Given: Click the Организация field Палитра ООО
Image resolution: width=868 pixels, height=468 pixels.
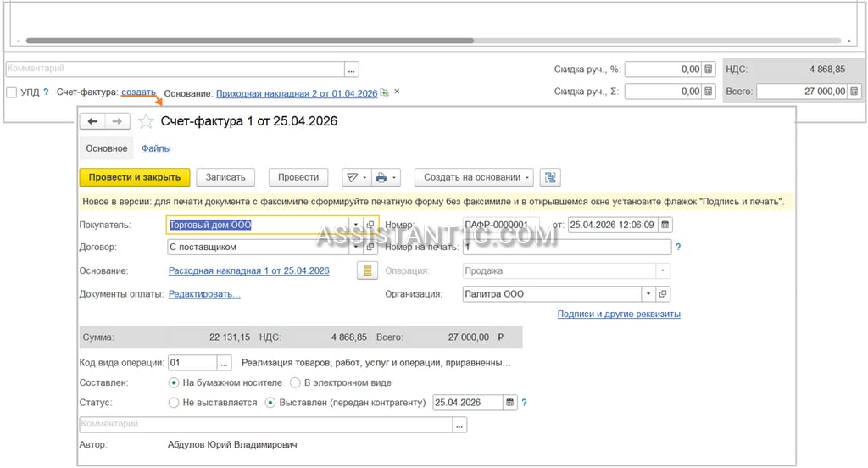Looking at the screenshot, I should pyautogui.click(x=552, y=294).
